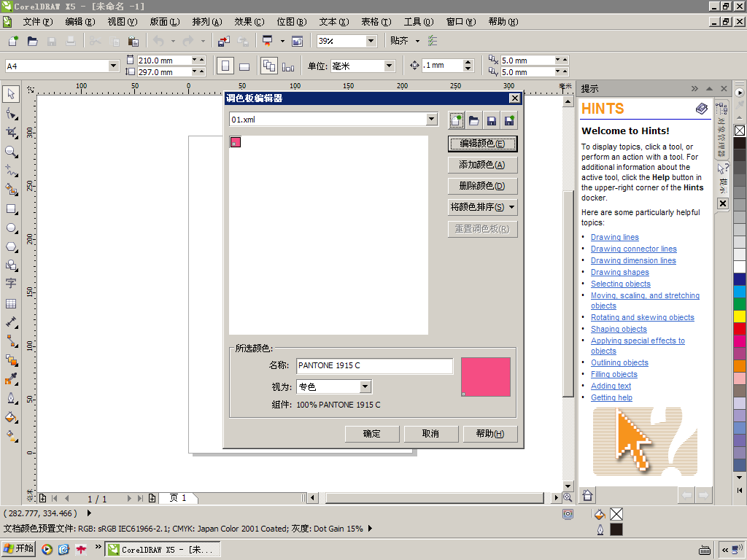Image resolution: width=747 pixels, height=560 pixels.
Task: Click the 添加颜色 button
Action: coord(482,165)
